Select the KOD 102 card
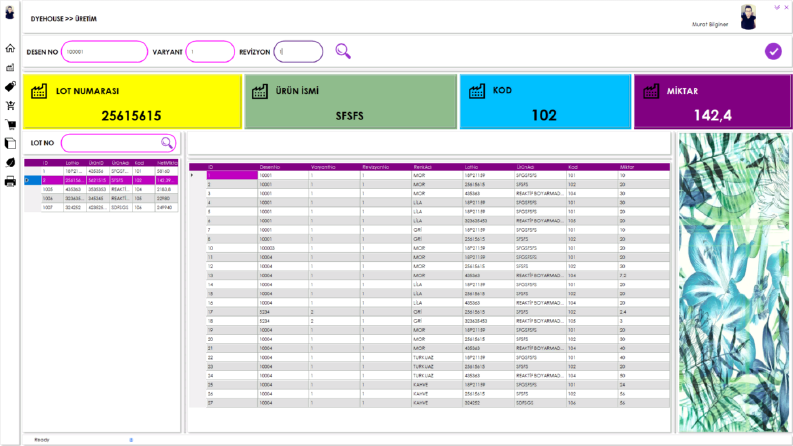The width and height of the screenshot is (793, 446). click(x=545, y=102)
